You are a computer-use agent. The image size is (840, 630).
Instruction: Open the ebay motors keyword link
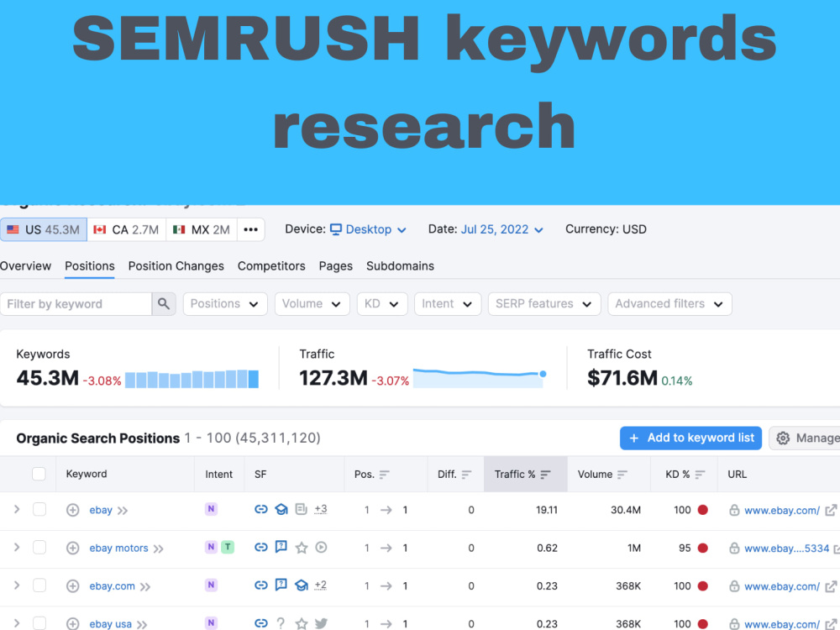118,548
